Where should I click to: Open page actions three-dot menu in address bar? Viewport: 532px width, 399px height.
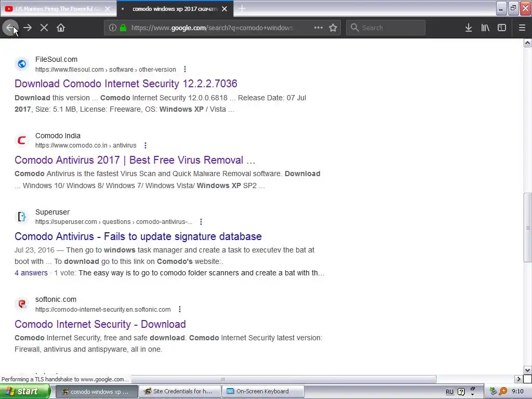point(318,28)
